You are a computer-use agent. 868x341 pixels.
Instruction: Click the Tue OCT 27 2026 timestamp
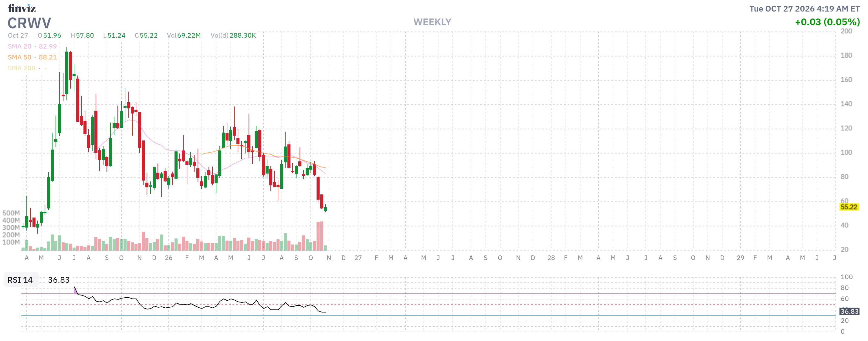pyautogui.click(x=804, y=9)
